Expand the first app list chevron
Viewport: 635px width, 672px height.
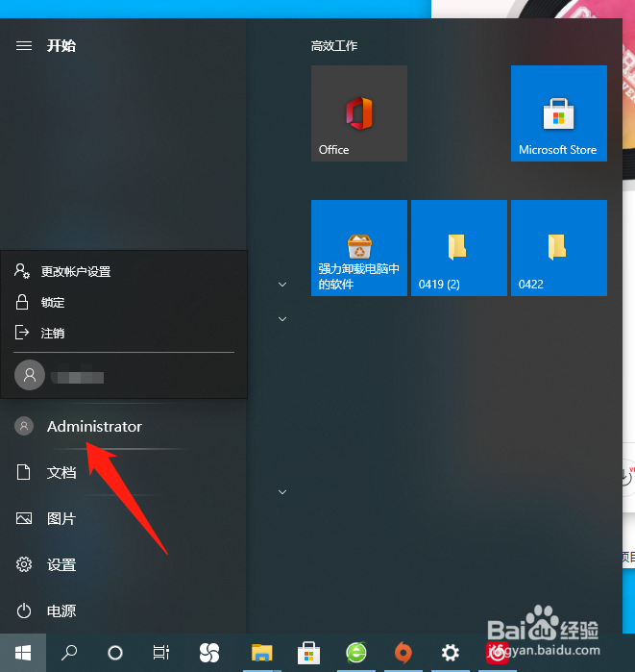click(282, 285)
